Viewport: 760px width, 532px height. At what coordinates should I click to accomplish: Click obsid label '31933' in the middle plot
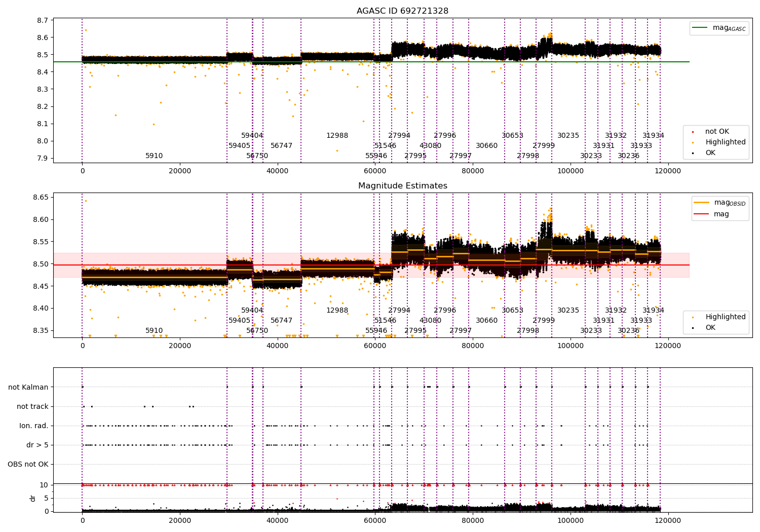point(641,321)
